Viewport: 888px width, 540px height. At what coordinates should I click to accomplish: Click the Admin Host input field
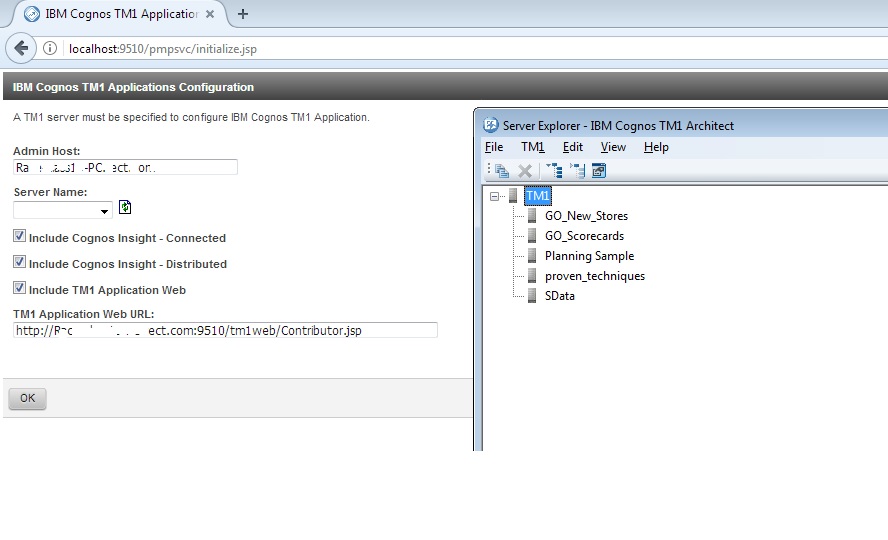pos(125,167)
